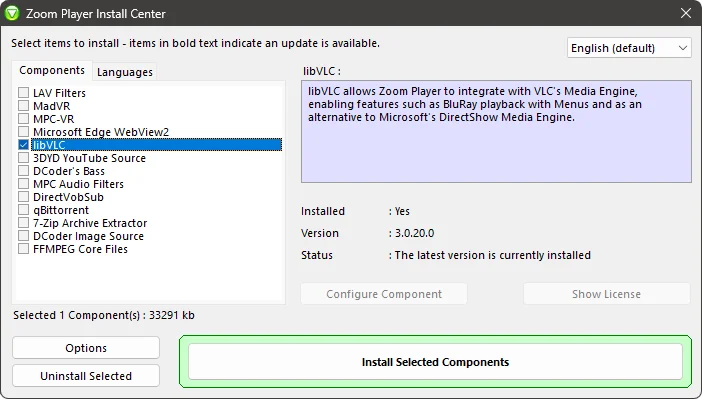Switch to the Languages tab
The image size is (702, 399).
(124, 72)
